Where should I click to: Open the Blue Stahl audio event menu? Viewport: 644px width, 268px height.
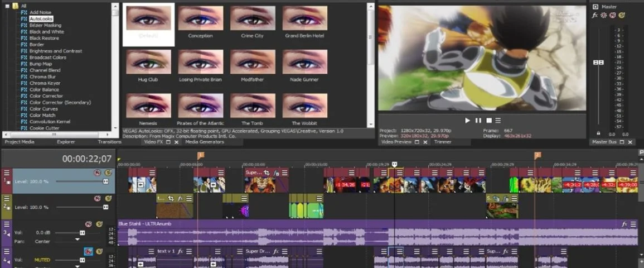[633, 224]
